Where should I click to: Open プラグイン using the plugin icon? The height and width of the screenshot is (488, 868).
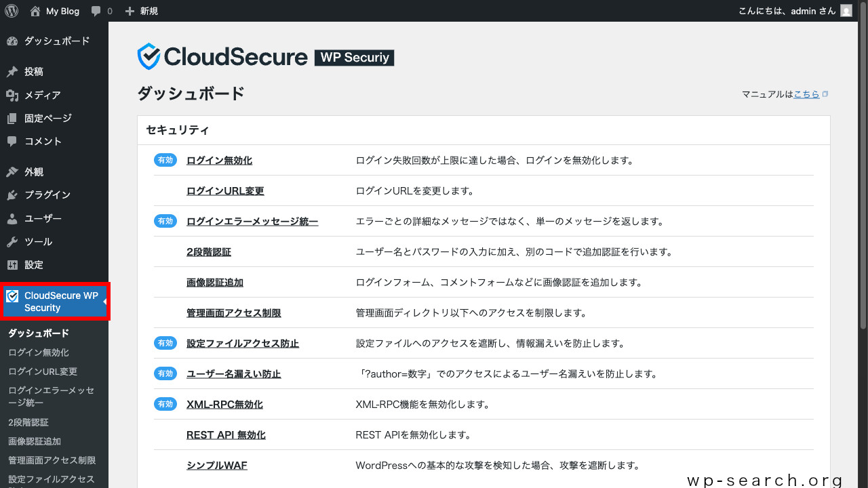pos(14,195)
